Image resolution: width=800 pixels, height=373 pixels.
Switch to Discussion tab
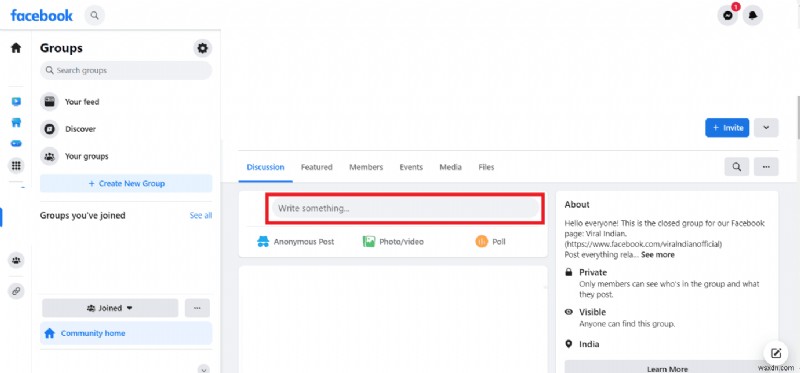(265, 167)
